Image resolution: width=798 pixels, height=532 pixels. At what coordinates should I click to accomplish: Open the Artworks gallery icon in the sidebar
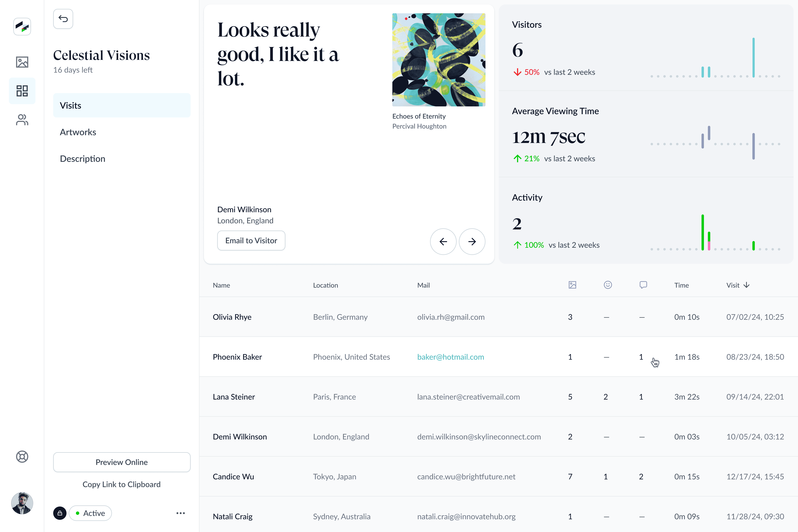(x=22, y=62)
